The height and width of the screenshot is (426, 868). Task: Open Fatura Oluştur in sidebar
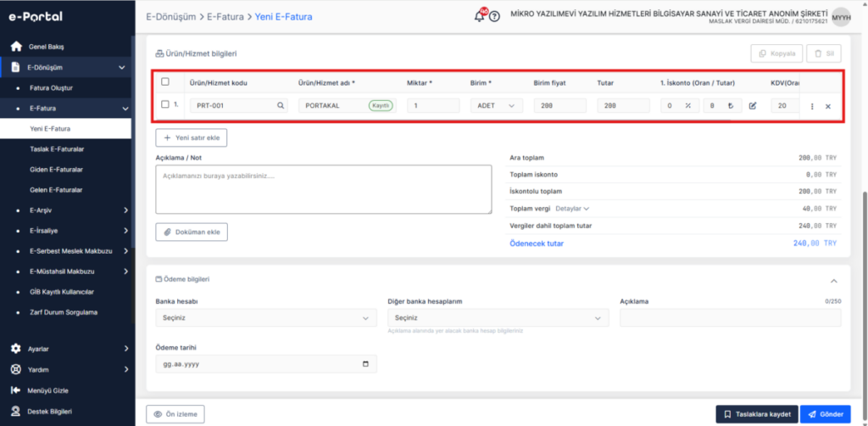pyautogui.click(x=52, y=88)
